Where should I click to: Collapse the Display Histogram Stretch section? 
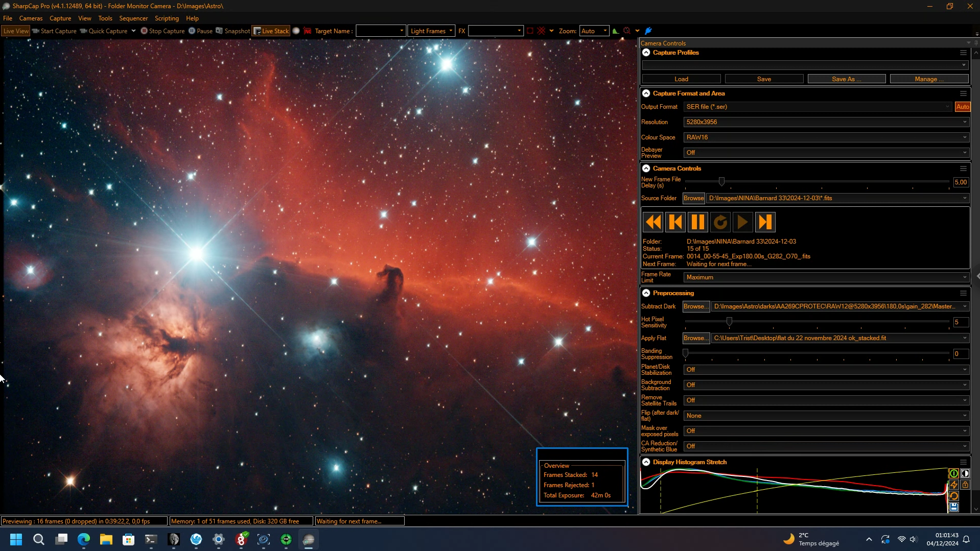(646, 462)
